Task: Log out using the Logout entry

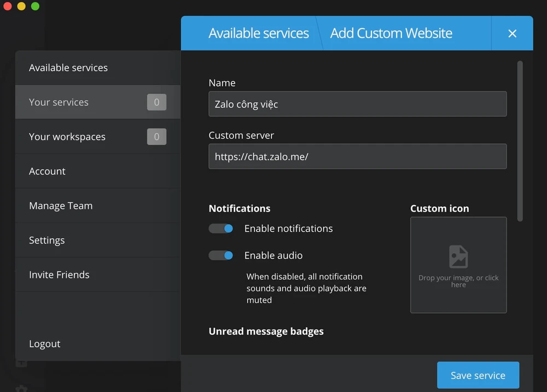Action: pos(45,344)
